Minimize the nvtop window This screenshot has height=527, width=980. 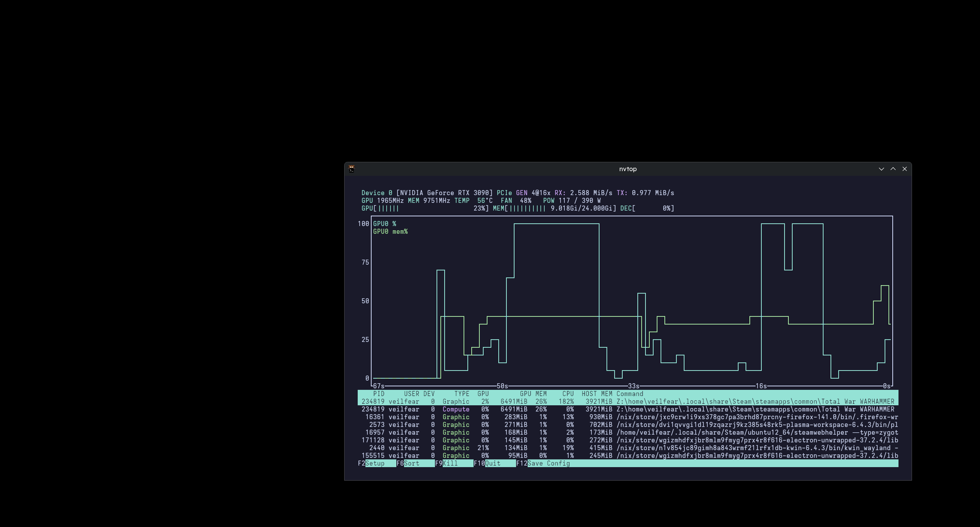click(x=881, y=169)
